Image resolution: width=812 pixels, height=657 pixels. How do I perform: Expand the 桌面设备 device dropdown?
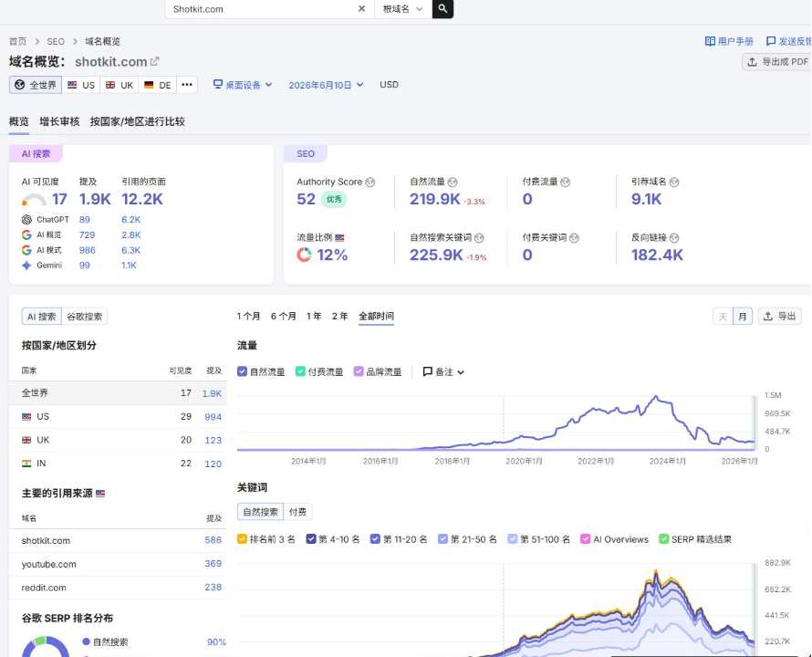pos(243,85)
